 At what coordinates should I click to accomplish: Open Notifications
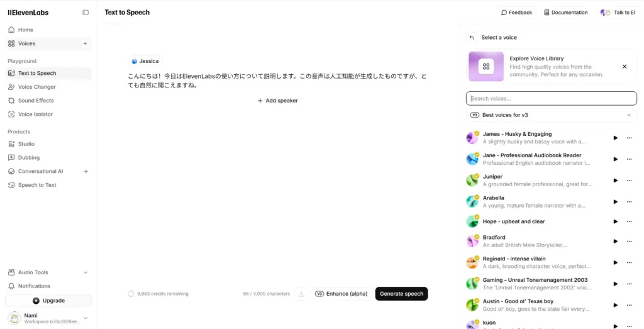tap(48, 286)
